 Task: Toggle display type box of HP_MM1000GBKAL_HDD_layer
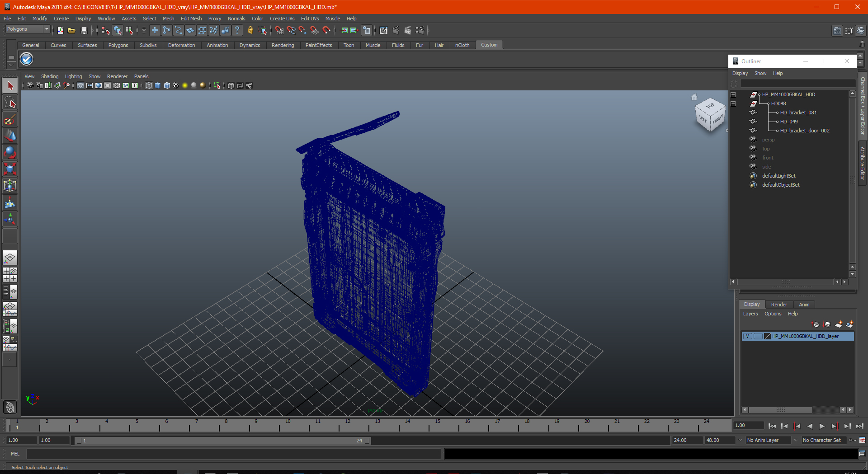tap(758, 336)
